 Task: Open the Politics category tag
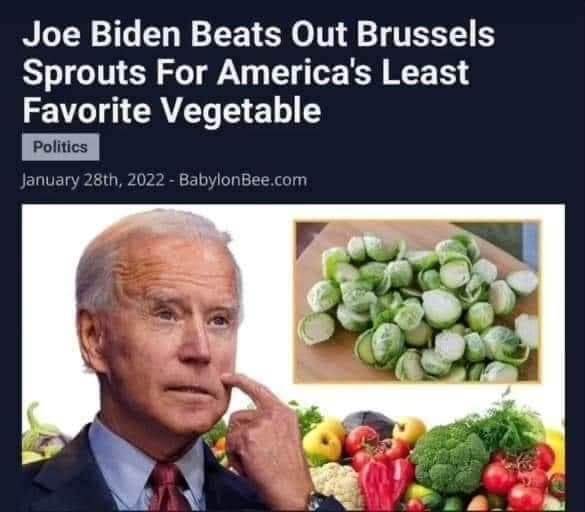click(60, 147)
